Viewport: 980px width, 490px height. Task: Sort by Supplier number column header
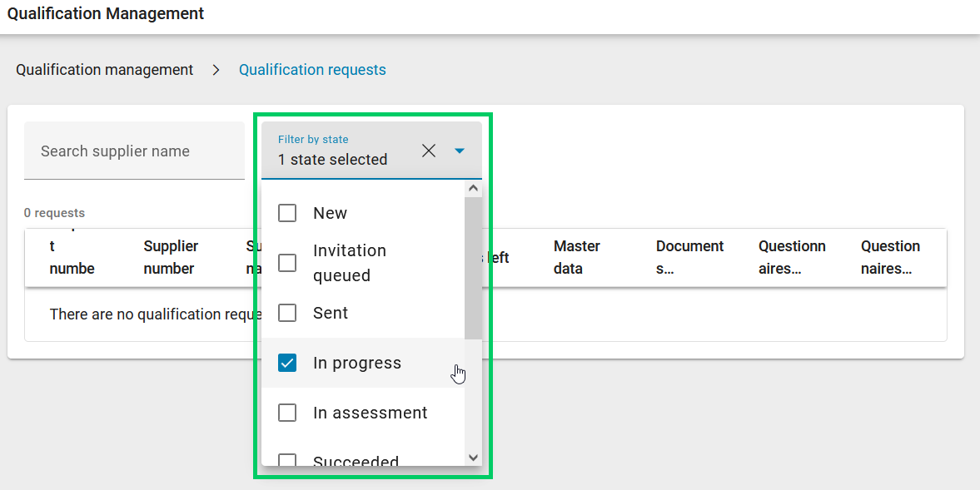pos(171,257)
